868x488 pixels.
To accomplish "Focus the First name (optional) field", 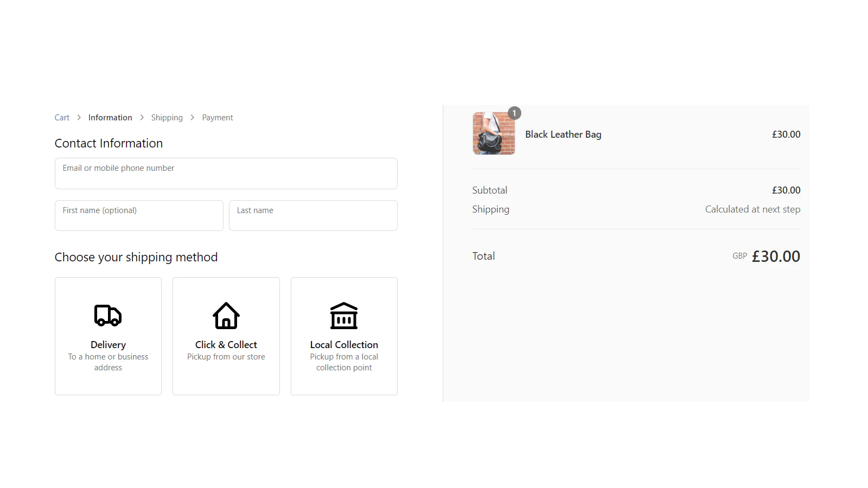I will click(x=139, y=216).
